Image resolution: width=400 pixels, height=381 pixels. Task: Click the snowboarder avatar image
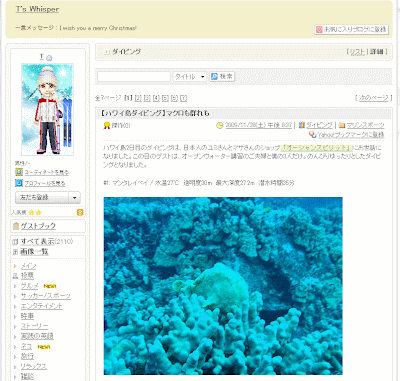(47, 109)
